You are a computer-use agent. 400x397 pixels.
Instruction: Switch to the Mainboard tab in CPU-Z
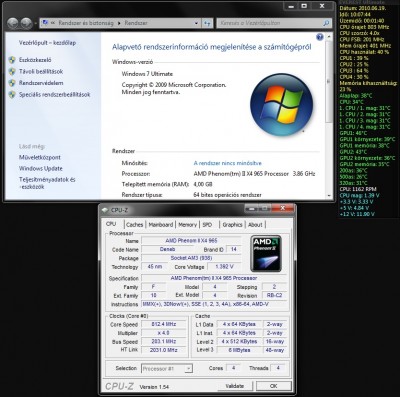[x=161, y=225]
